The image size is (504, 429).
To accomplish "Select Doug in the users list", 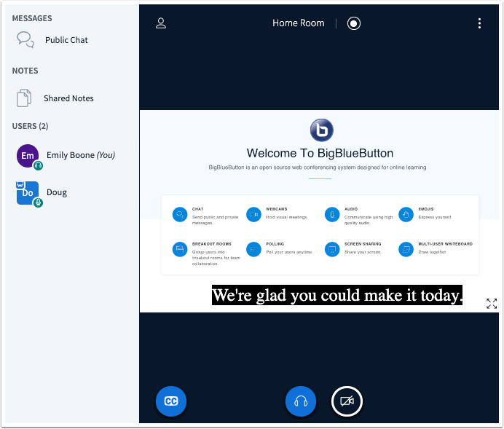I will click(57, 192).
